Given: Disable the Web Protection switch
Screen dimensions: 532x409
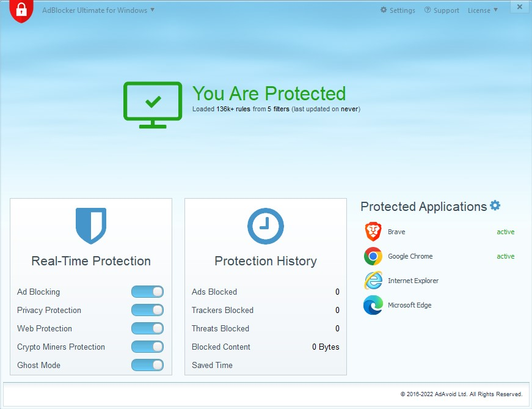Looking at the screenshot, I should [148, 328].
